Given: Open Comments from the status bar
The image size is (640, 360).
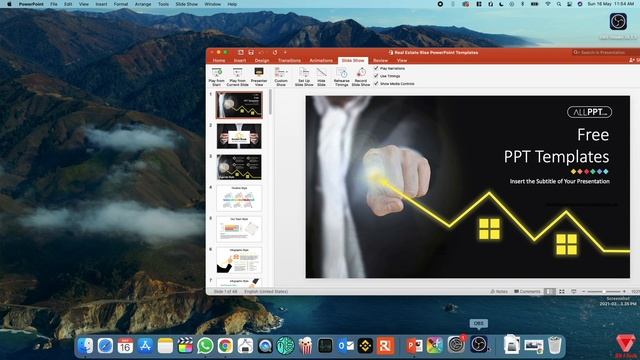Looking at the screenshot, I should [527, 291].
